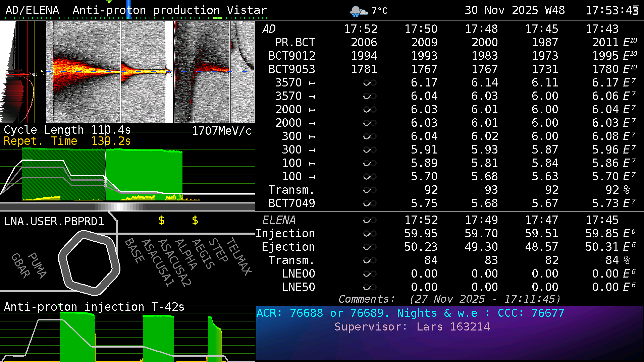Select the second dollar icon
Screen dimensions: 644x362
pyautogui.click(x=195, y=221)
